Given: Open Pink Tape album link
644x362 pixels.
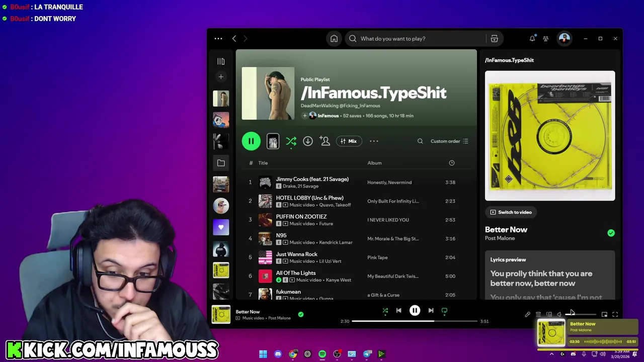Looking at the screenshot, I should coord(377,257).
